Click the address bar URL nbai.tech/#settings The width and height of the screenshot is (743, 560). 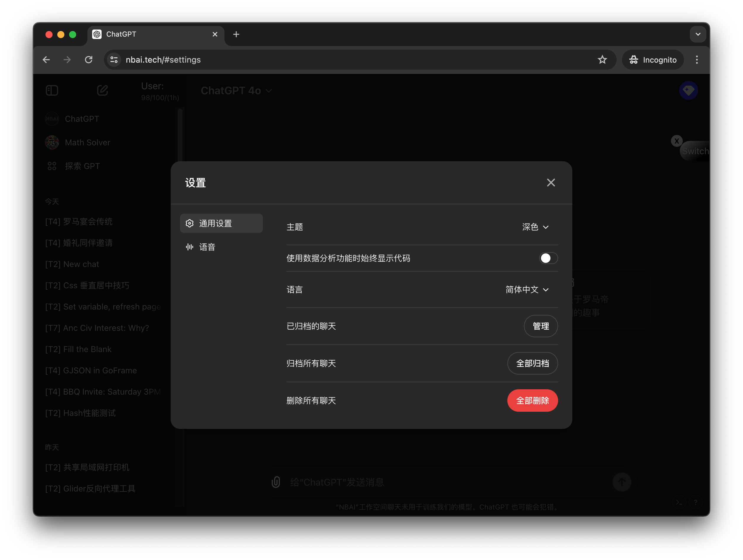163,60
